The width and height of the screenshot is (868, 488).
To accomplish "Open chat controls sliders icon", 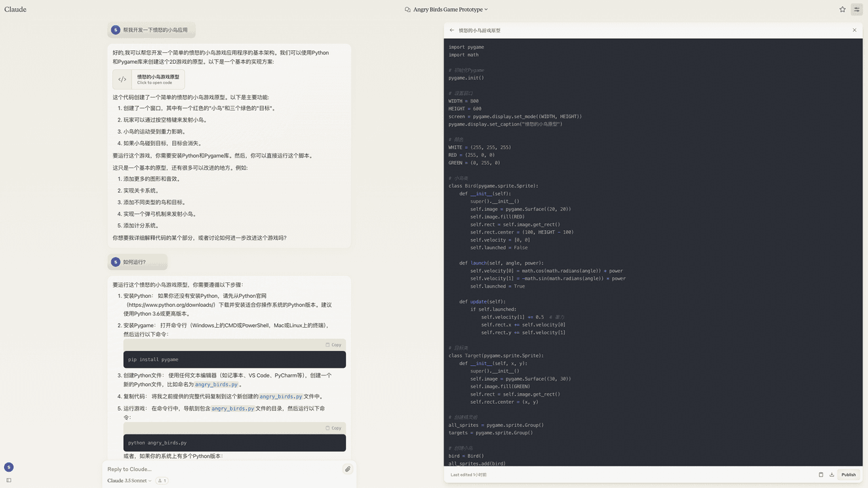I will (x=856, y=10).
